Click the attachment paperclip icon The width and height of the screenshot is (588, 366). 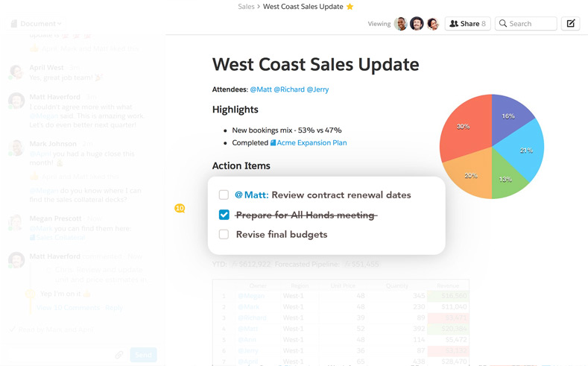118,355
